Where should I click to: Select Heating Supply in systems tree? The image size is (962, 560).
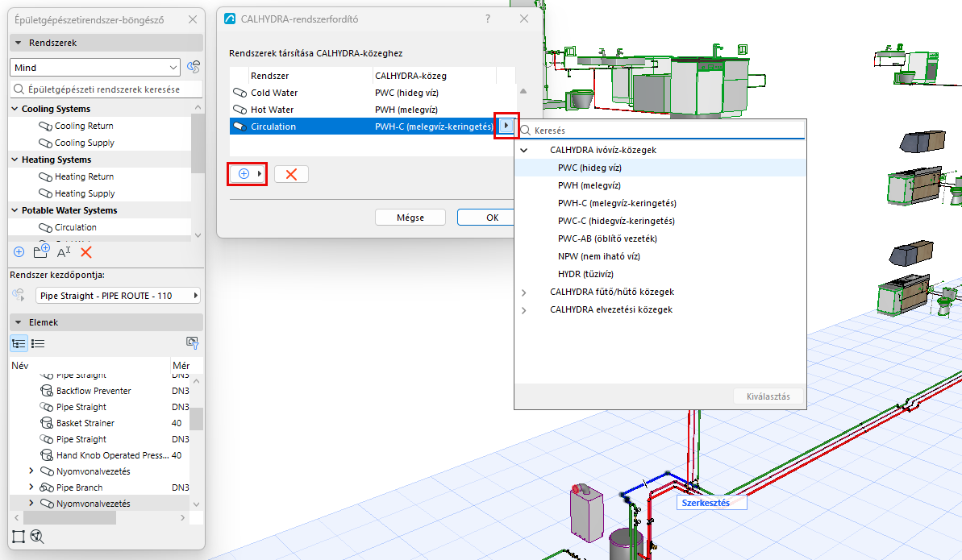[x=85, y=193]
